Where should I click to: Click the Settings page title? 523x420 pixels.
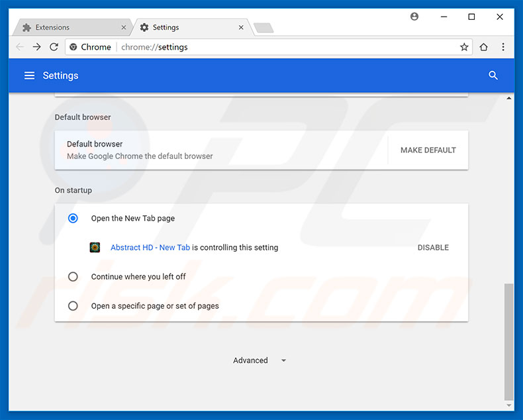(60, 76)
